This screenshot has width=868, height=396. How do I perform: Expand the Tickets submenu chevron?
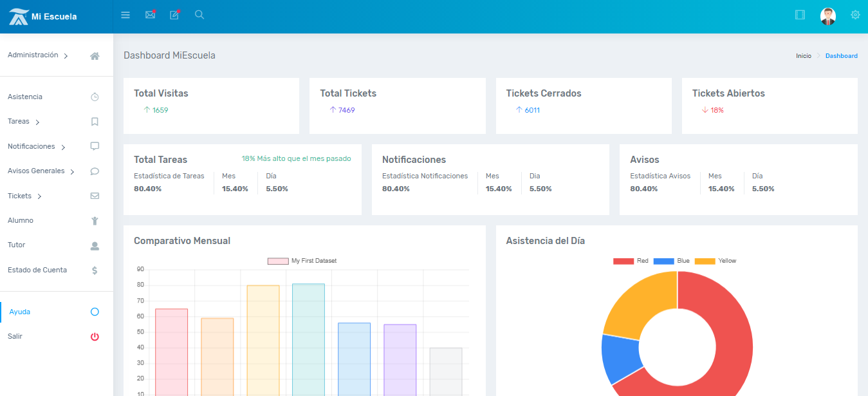coord(39,196)
